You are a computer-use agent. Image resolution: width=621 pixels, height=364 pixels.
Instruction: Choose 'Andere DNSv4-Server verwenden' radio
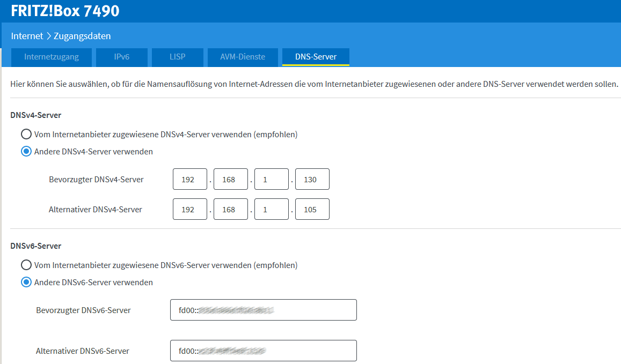(x=26, y=152)
